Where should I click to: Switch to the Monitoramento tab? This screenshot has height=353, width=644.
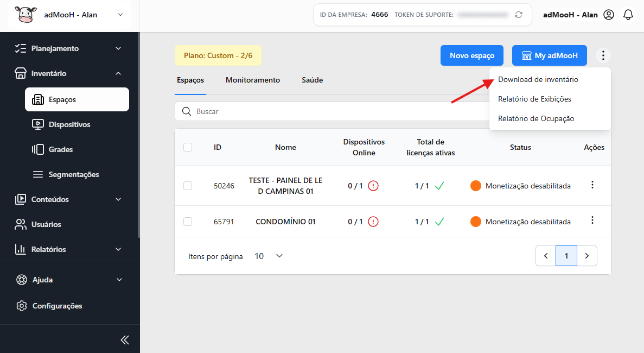[253, 80]
